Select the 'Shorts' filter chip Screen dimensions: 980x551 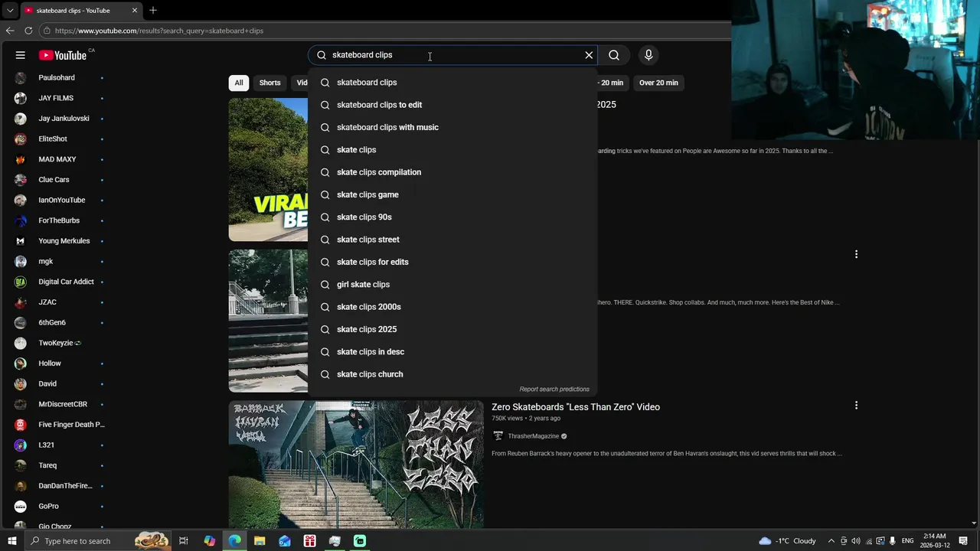[x=269, y=83]
